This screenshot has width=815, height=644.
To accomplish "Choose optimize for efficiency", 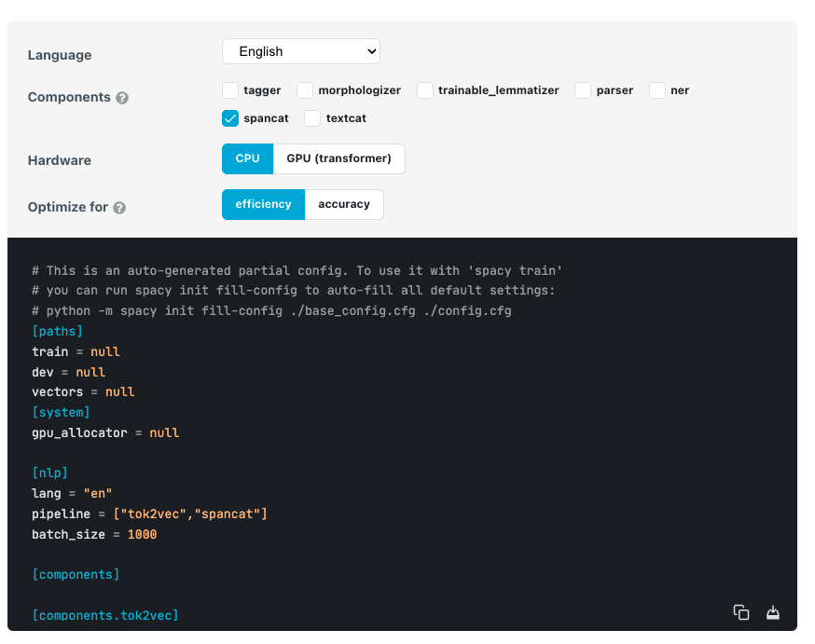I will [x=264, y=205].
